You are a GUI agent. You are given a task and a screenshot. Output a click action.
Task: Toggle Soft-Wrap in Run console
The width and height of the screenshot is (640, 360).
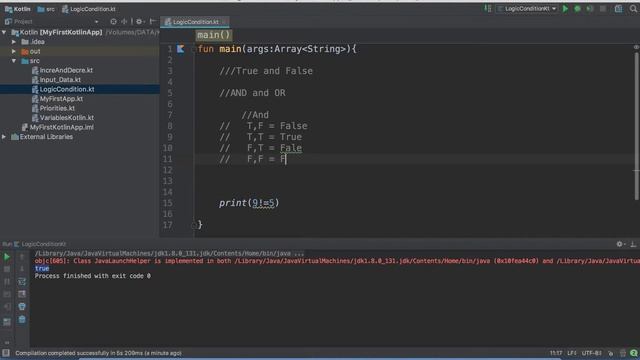22,282
